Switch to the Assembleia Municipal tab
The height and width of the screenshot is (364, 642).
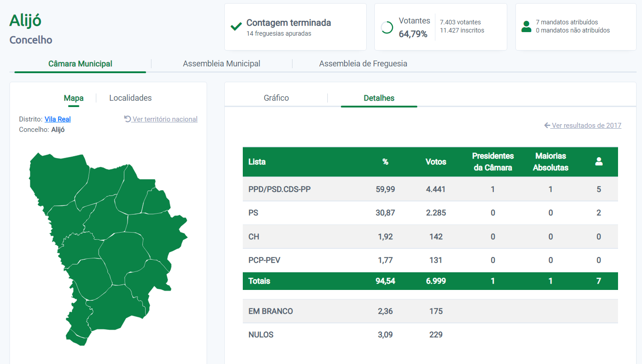click(222, 64)
